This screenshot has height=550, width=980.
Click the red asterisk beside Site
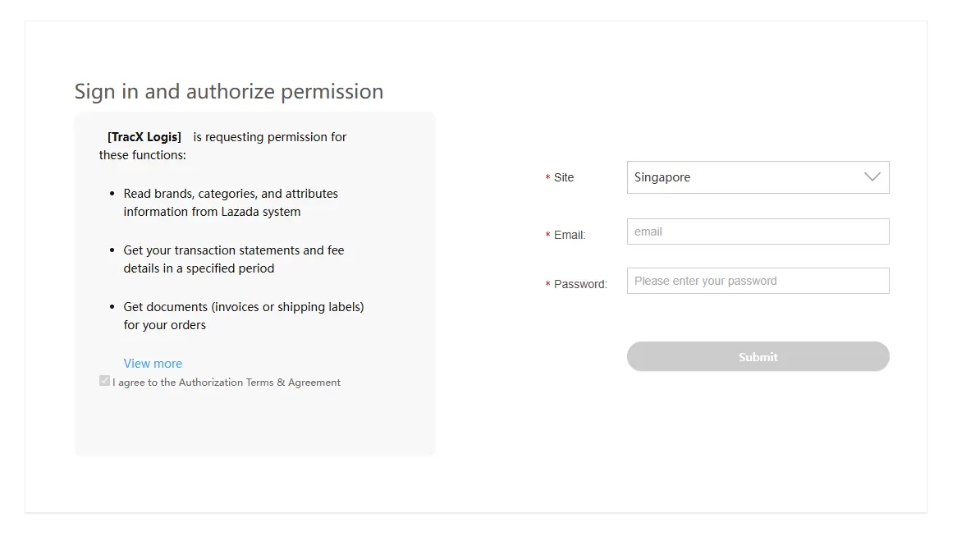point(547,178)
